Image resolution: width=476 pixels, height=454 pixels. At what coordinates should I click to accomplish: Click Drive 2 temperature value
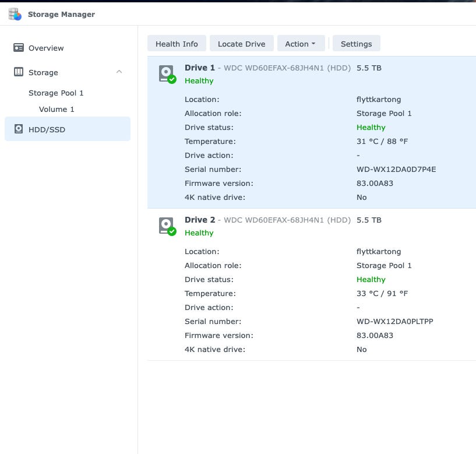[381, 294]
